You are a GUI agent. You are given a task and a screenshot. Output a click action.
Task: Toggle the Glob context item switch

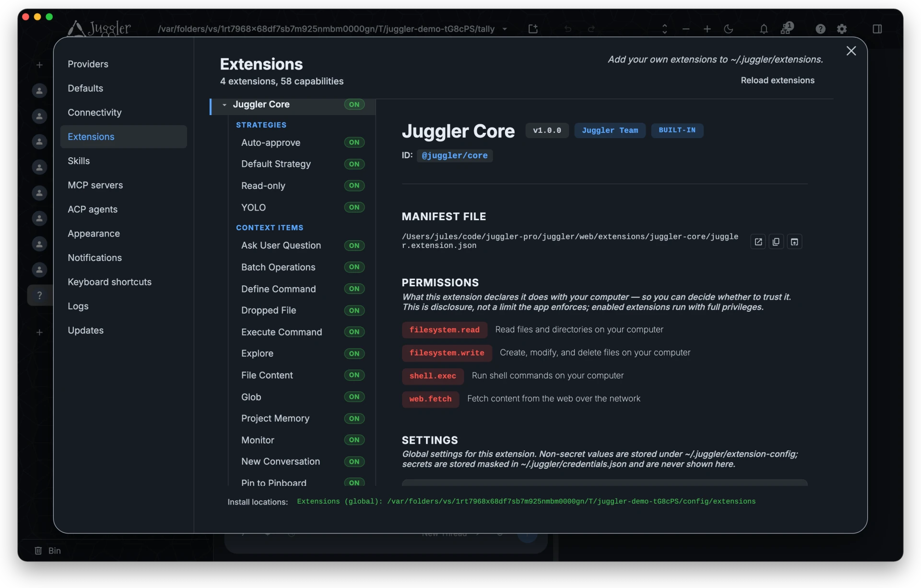354,397
